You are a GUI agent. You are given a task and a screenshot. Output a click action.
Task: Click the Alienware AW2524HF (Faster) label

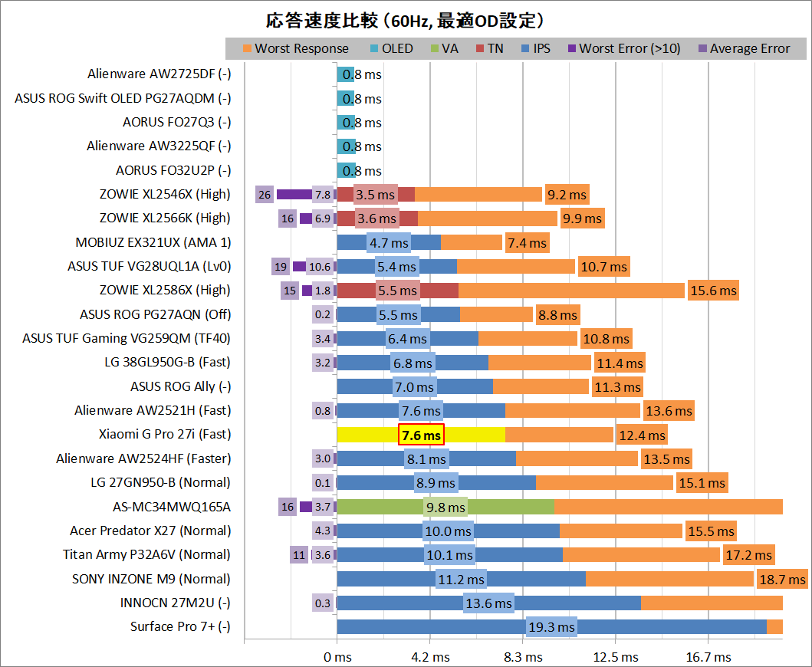[x=143, y=458]
